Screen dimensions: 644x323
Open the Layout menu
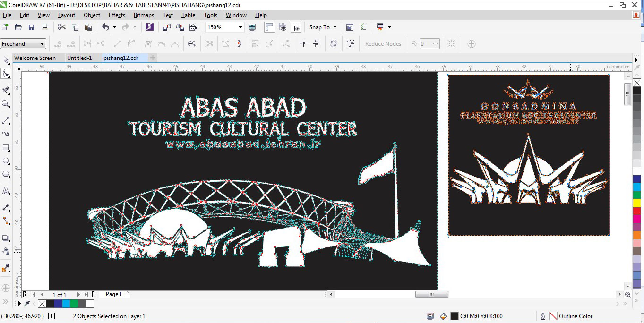click(67, 15)
